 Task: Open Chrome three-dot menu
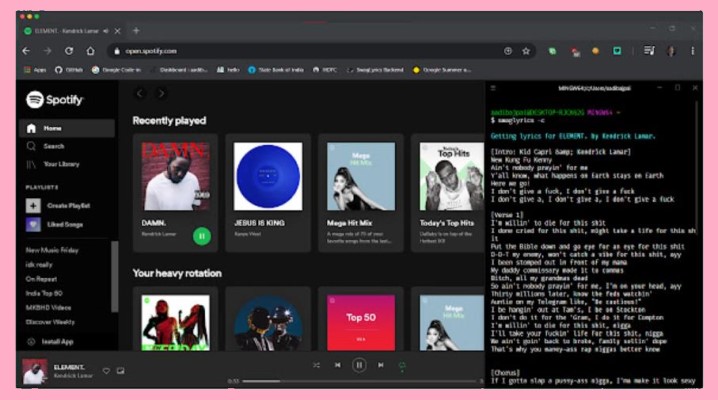692,51
